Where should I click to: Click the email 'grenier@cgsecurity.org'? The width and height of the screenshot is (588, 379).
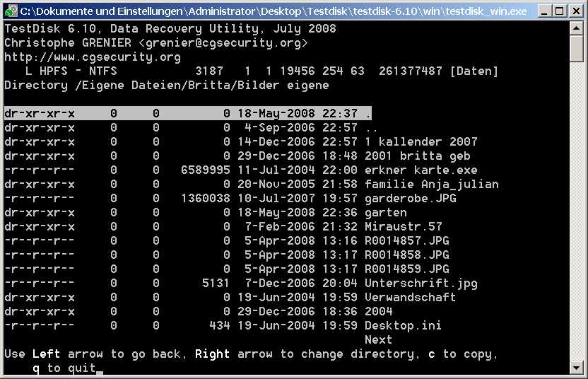pos(223,42)
